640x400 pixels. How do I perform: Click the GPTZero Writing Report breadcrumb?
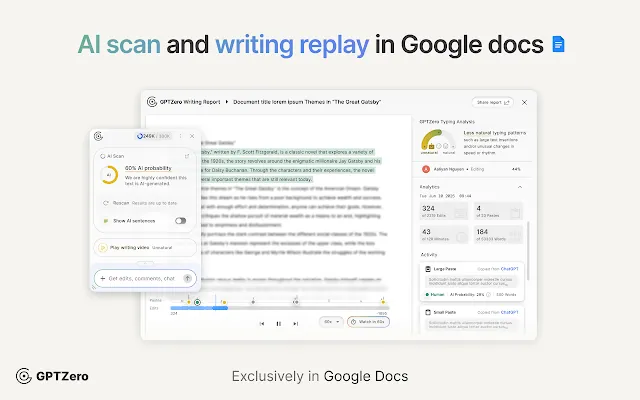click(190, 102)
